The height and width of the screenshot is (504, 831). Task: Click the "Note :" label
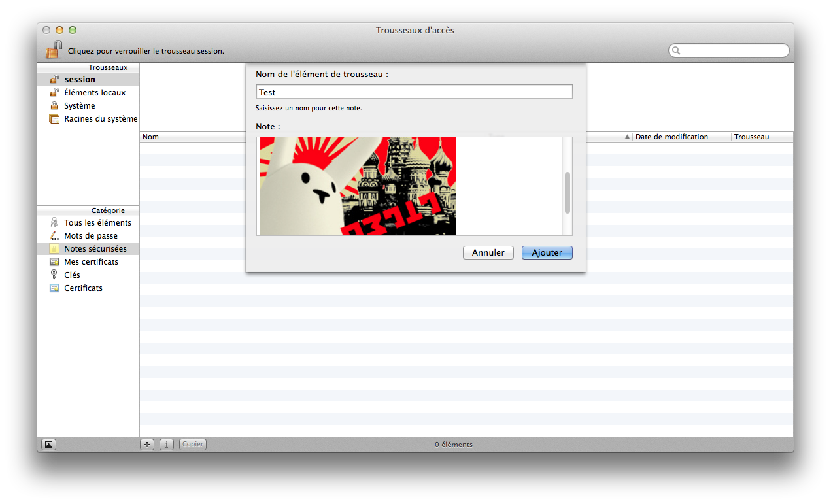(x=268, y=127)
